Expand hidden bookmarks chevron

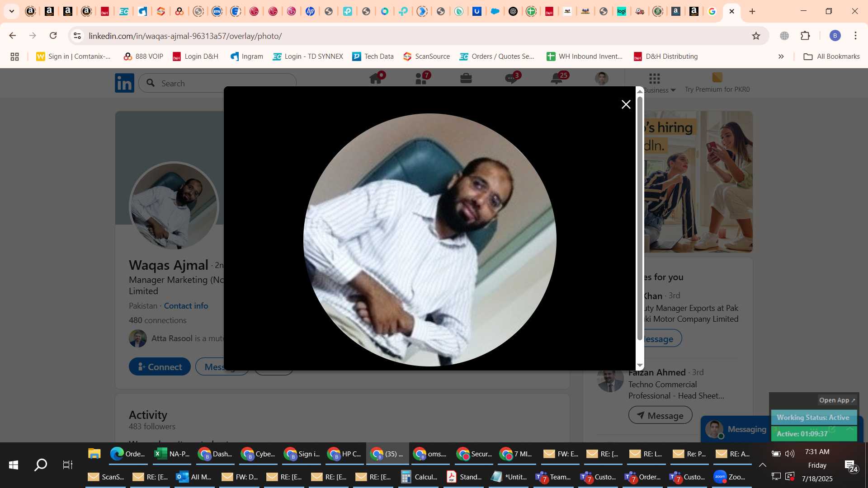[x=781, y=56]
